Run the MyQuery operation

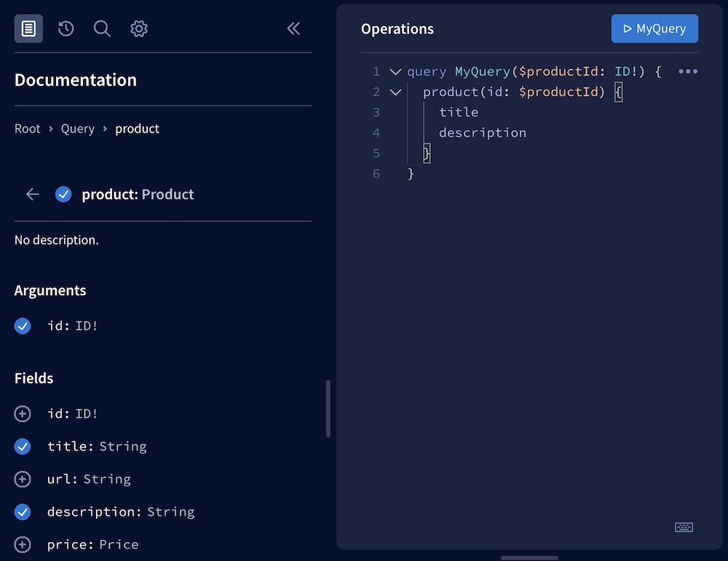[654, 28]
